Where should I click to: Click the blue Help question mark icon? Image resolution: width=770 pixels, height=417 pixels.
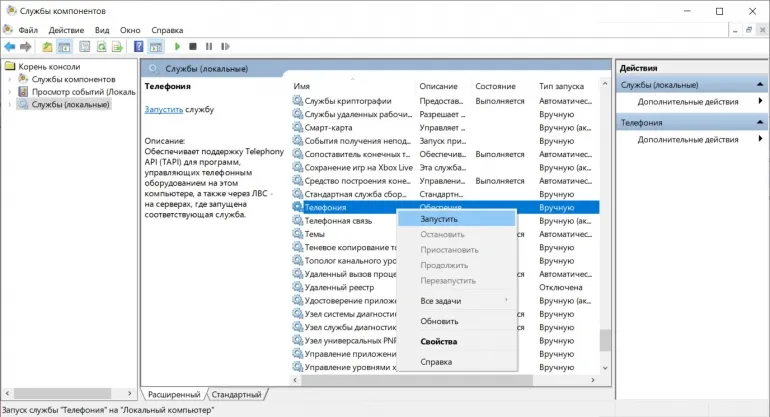(138, 47)
